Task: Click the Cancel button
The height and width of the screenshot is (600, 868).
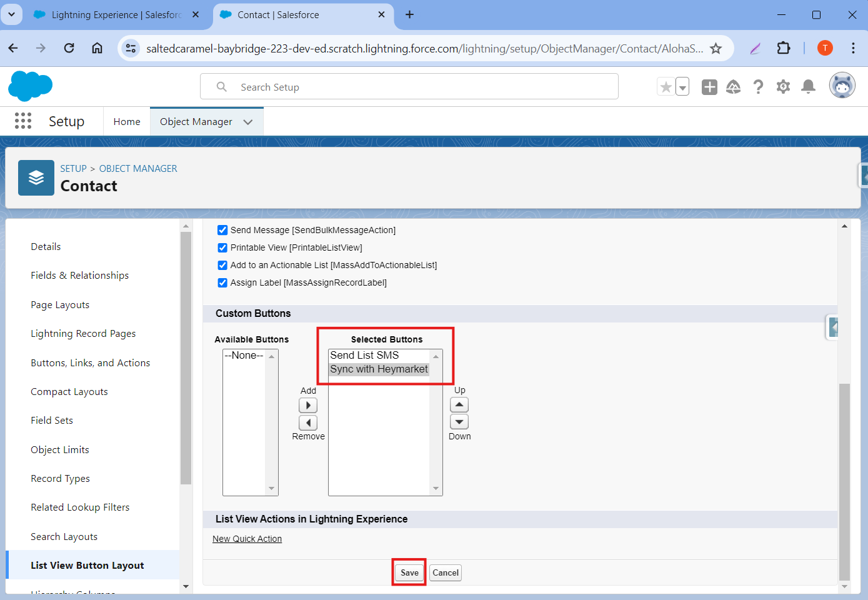Action: [446, 572]
